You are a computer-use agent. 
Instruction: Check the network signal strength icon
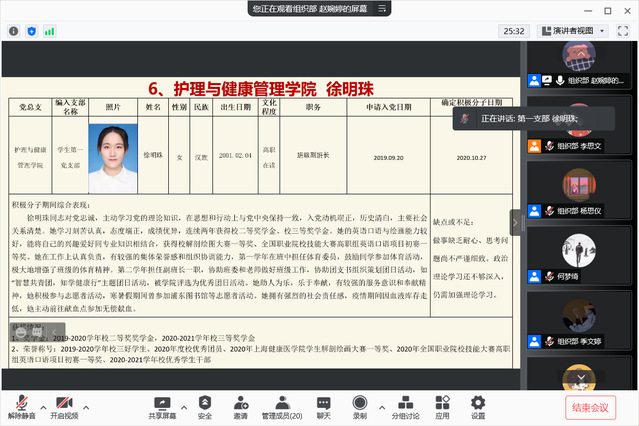click(49, 31)
